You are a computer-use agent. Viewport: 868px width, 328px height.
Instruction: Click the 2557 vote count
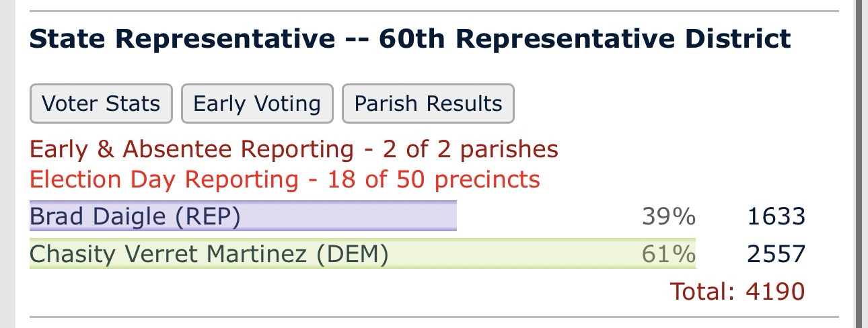click(x=776, y=254)
